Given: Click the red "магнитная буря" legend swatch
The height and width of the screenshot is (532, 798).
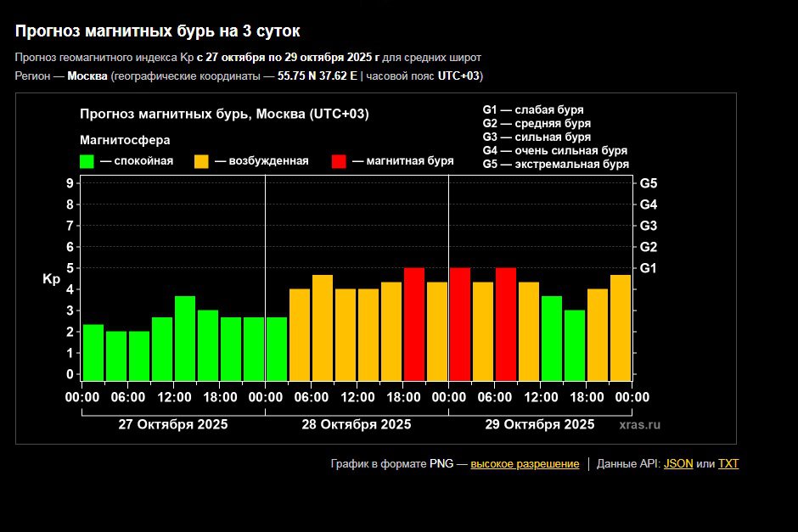Looking at the screenshot, I should (x=339, y=161).
